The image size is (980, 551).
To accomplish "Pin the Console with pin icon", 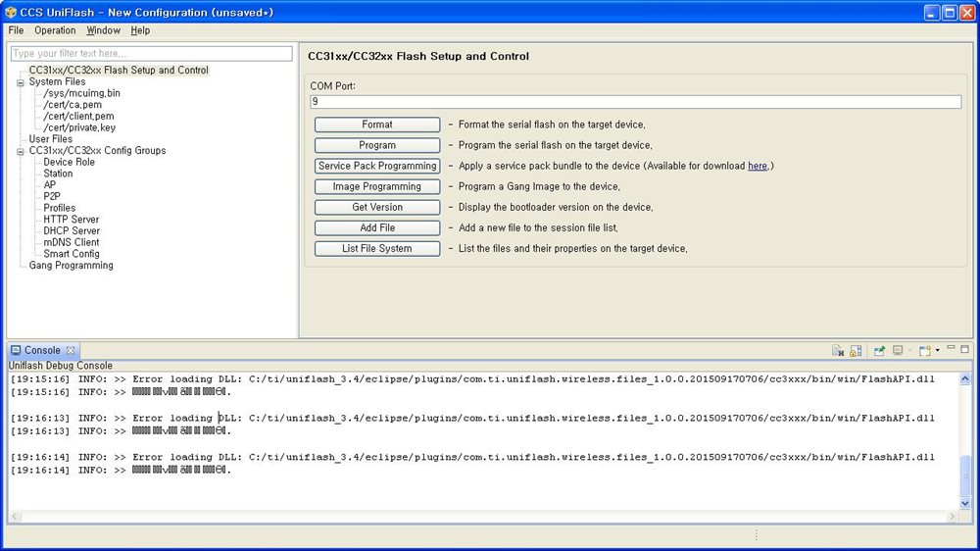I will point(879,351).
